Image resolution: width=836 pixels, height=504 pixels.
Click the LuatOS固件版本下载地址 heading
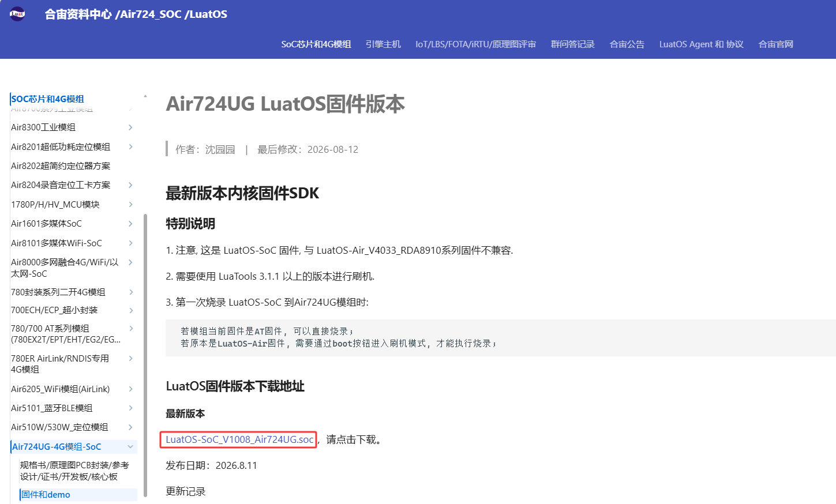[235, 386]
